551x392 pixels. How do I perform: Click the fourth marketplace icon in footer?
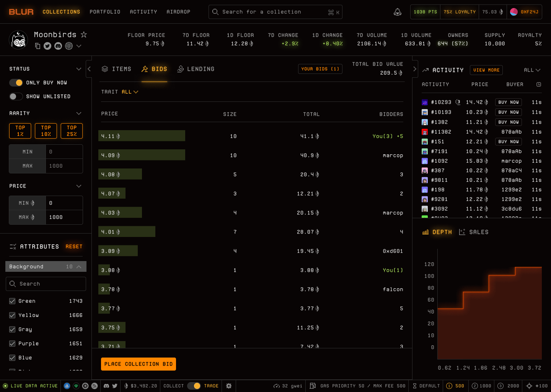(95, 386)
